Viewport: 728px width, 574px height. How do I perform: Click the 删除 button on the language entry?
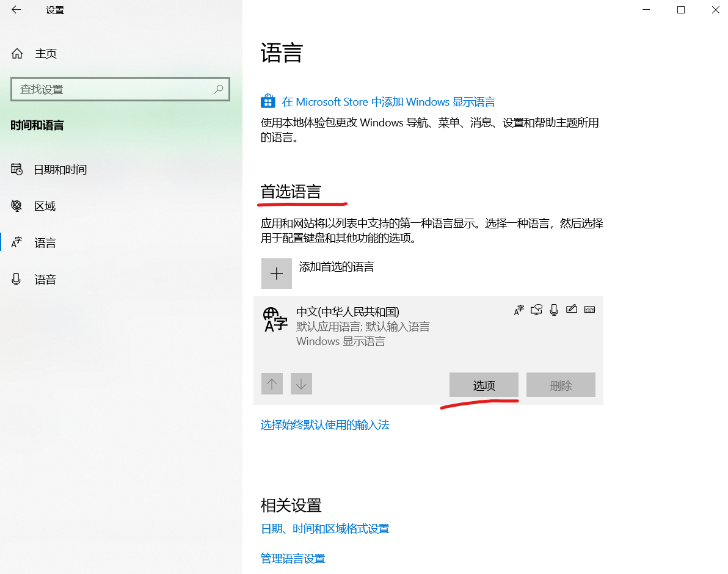tap(561, 385)
